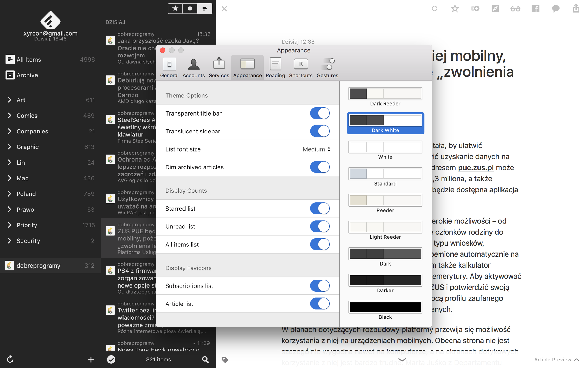588x368 pixels.
Task: Expand the Companies folder
Action: pos(10,131)
